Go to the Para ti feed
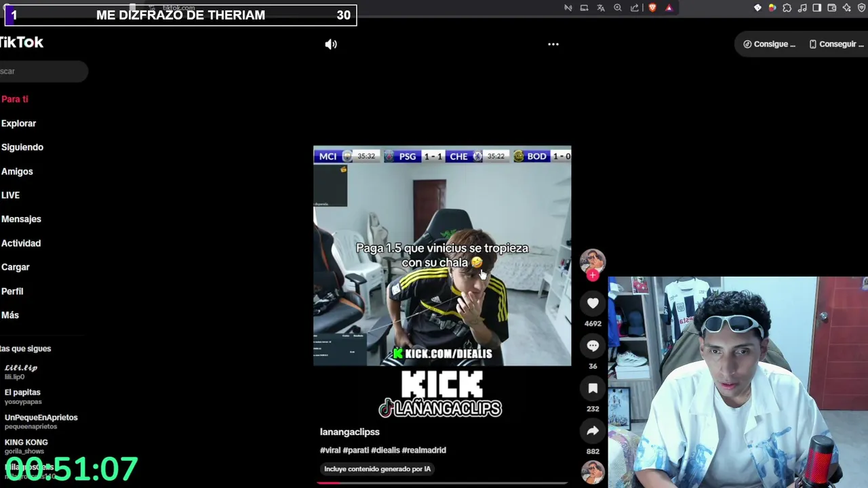Screen dimensions: 868x488 click(15, 99)
